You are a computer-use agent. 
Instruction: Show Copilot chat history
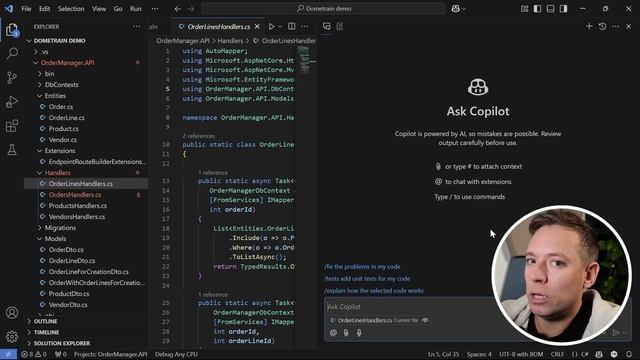(602, 27)
